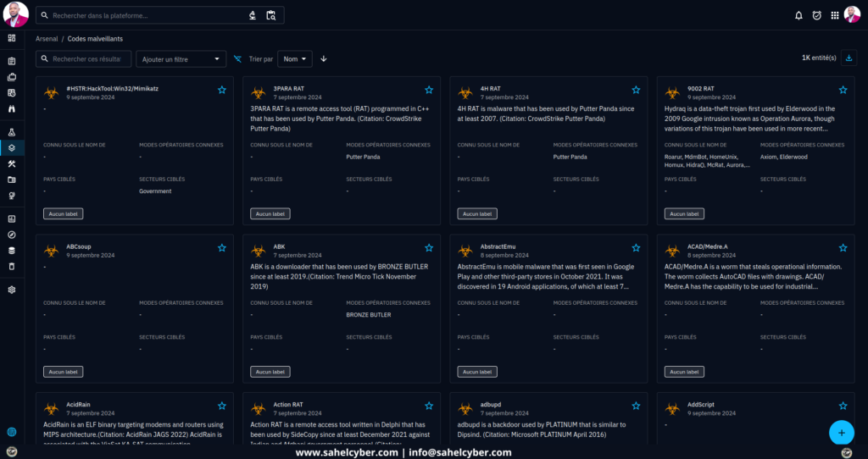Image resolution: width=868 pixels, height=459 pixels.
Task: Open Observations binoculars icon in sidebar
Action: click(x=12, y=109)
